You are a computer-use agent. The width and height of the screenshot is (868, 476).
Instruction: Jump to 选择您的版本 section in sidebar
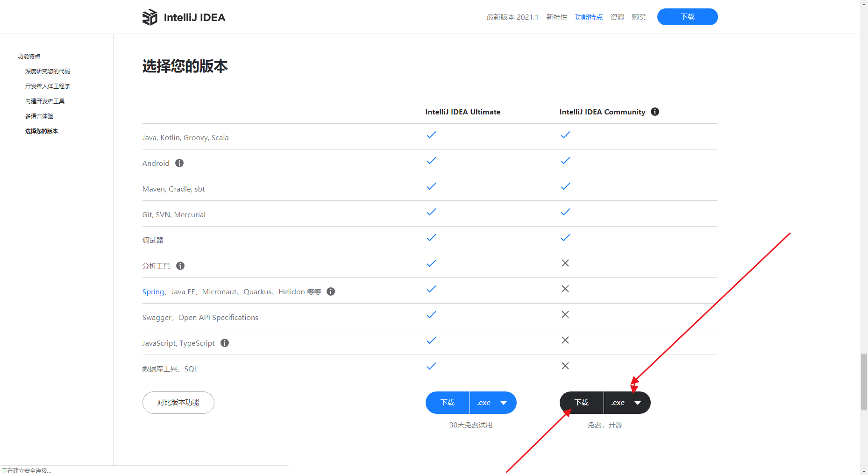pos(42,131)
